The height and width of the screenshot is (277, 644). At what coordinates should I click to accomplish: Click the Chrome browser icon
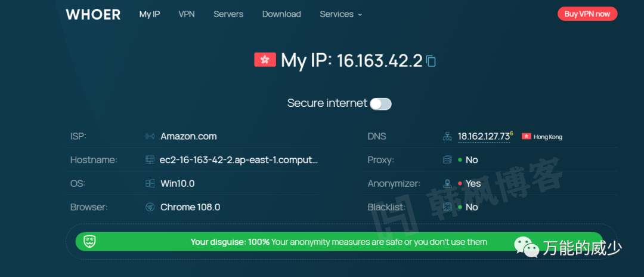tap(150, 207)
